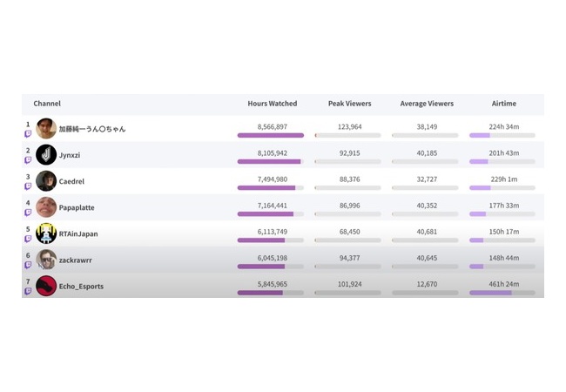Select the 177h 33m airtime value
The height and width of the screenshot is (392, 566).
tap(504, 206)
